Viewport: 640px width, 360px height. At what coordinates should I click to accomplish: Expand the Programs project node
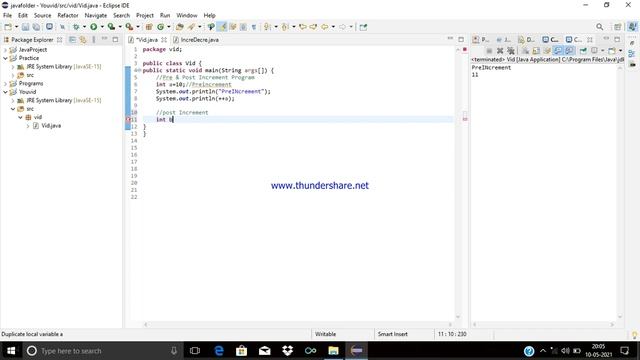[x=5, y=83]
